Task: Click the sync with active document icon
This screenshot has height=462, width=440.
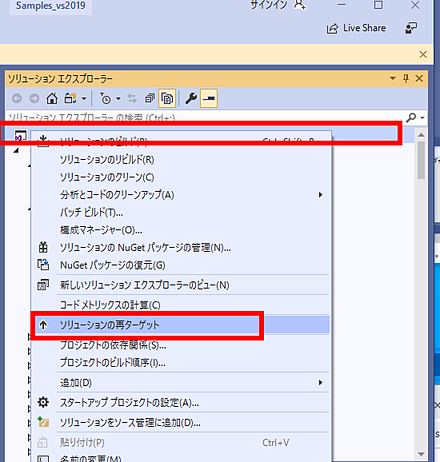Action: click(132, 98)
